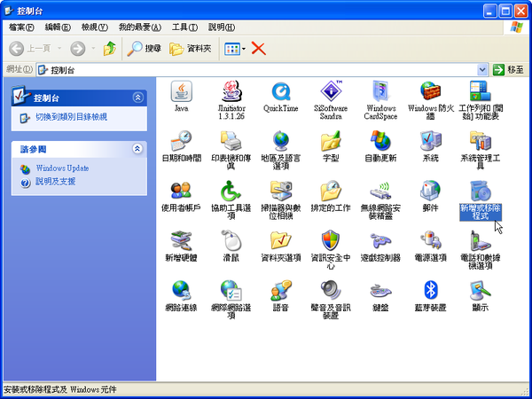
Task: Click the 搜尋 search toolbar button
Action: coord(144,49)
